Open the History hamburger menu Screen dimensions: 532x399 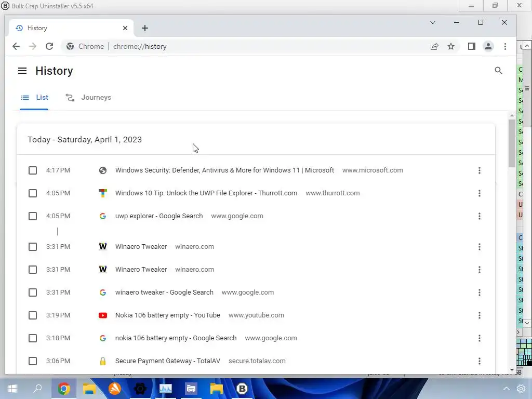tap(22, 71)
